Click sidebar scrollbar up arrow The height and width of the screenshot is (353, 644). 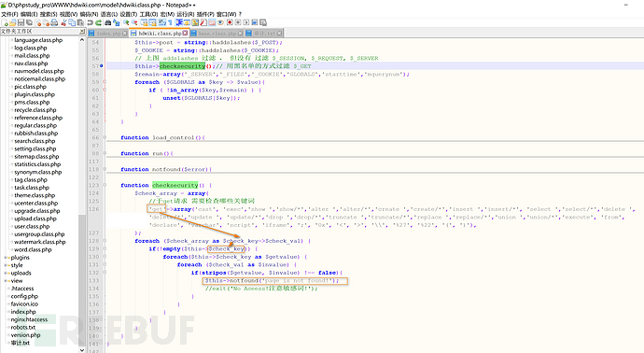pyautogui.click(x=82, y=40)
